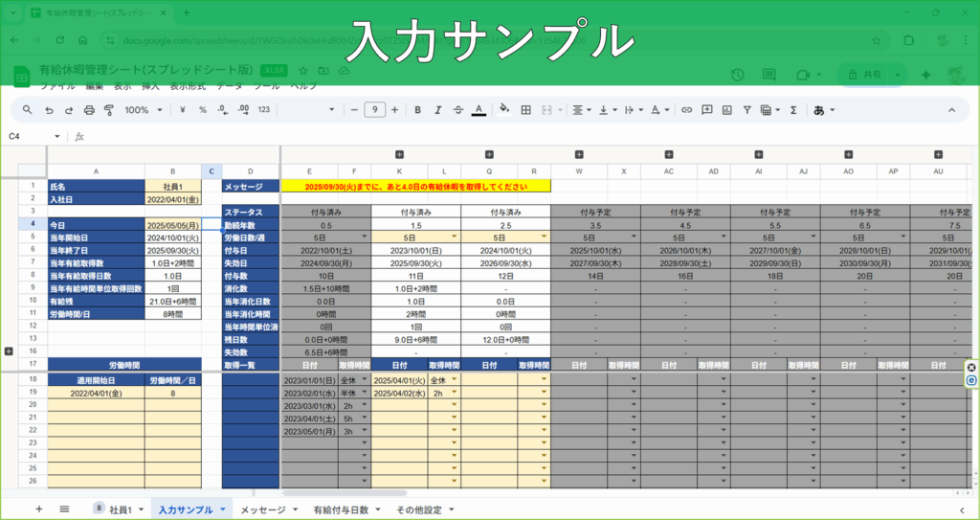Click the font size input field

(x=374, y=109)
